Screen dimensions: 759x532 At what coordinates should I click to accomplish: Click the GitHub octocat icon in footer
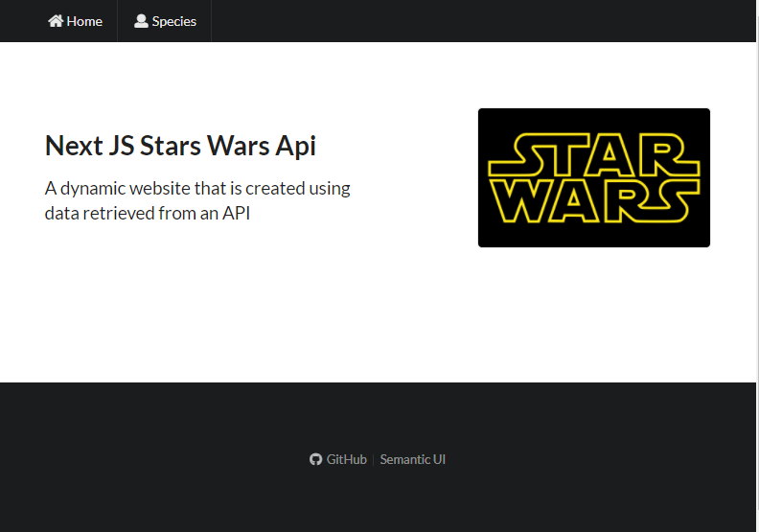point(315,459)
